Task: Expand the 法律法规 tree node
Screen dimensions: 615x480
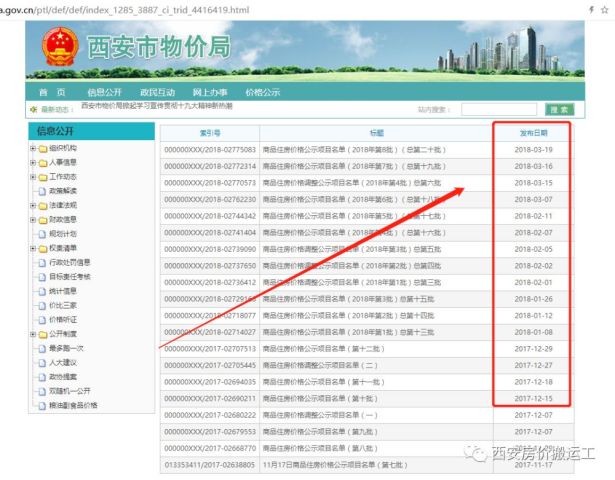Action: pos(33,205)
